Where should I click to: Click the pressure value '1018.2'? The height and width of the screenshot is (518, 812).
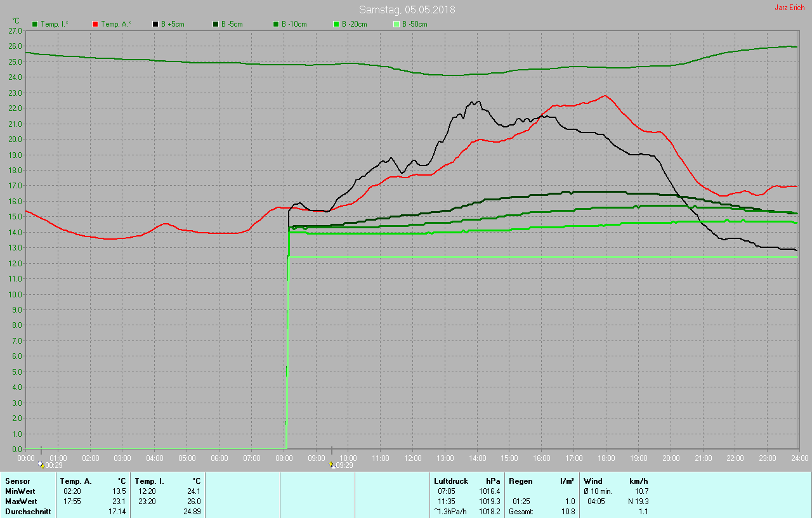pyautogui.click(x=489, y=512)
